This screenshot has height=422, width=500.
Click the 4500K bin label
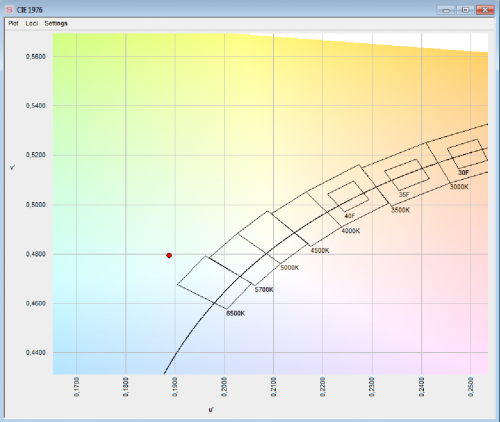pos(320,250)
